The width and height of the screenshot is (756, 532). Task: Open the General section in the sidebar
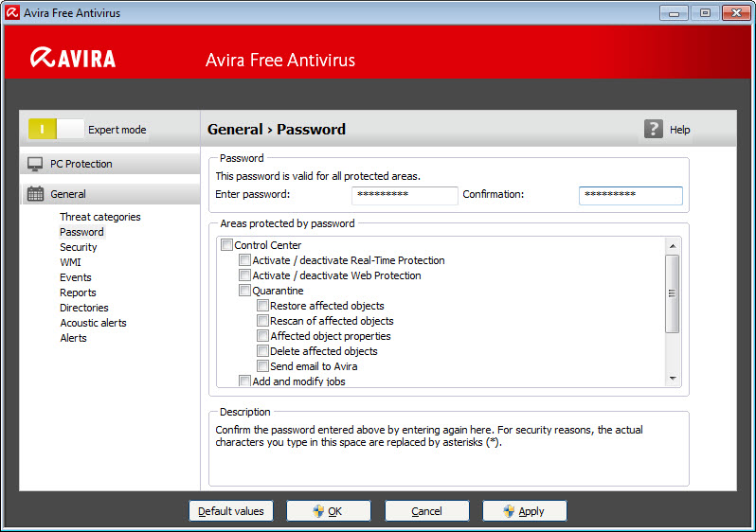click(110, 194)
